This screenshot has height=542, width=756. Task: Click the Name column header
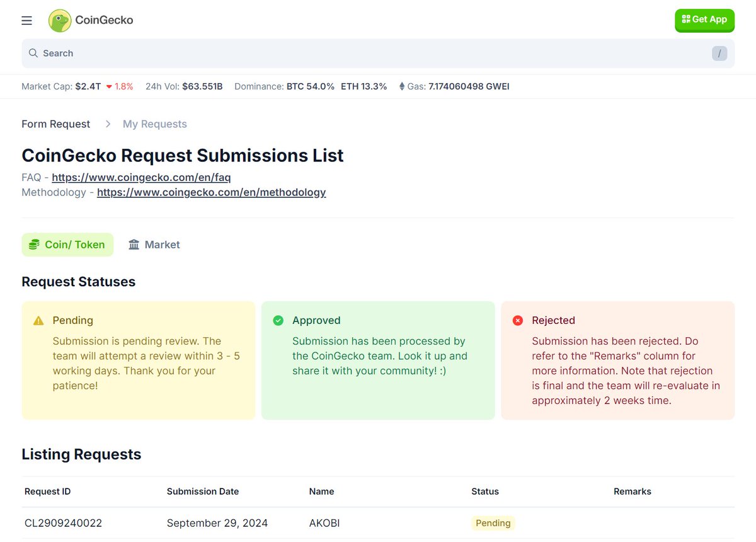[321, 492]
